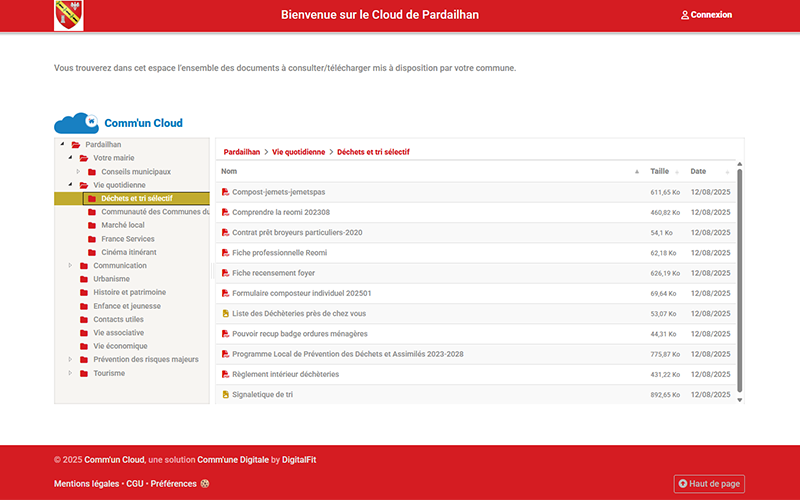The height and width of the screenshot is (500, 800).
Task: Open Mentions légales footer link
Action: (86, 484)
